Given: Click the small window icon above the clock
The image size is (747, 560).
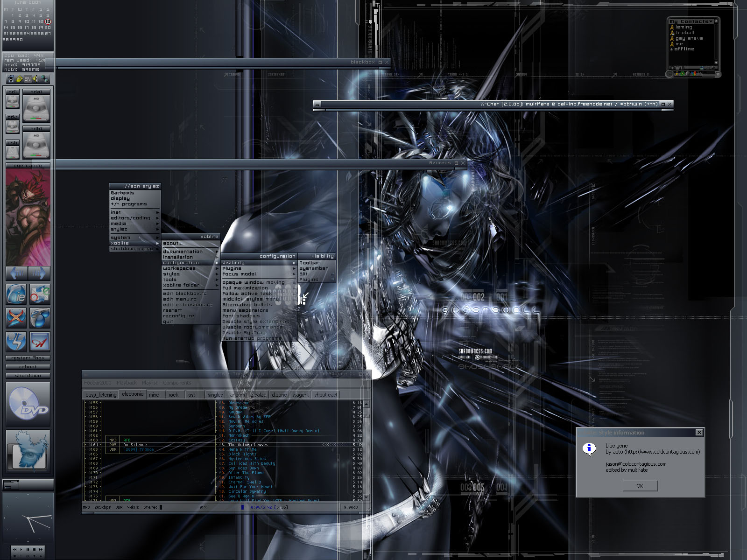Looking at the screenshot, I should 11,484.
